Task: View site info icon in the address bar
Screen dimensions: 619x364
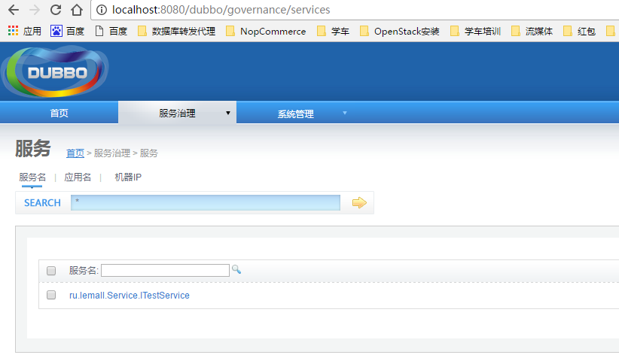Action: click(102, 10)
